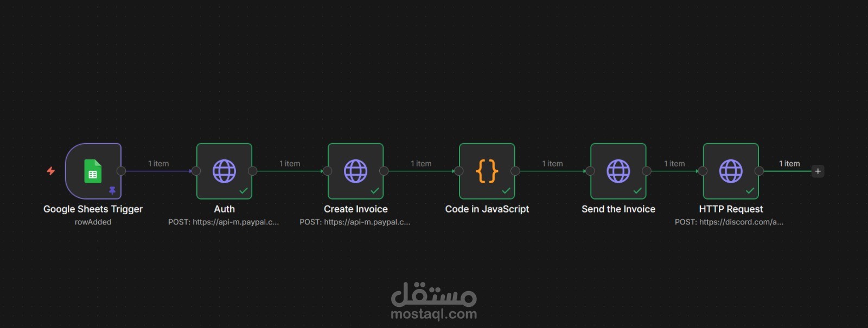868x328 pixels.
Task: Click the success checkmark on HTTP Request node
Action: [750, 190]
